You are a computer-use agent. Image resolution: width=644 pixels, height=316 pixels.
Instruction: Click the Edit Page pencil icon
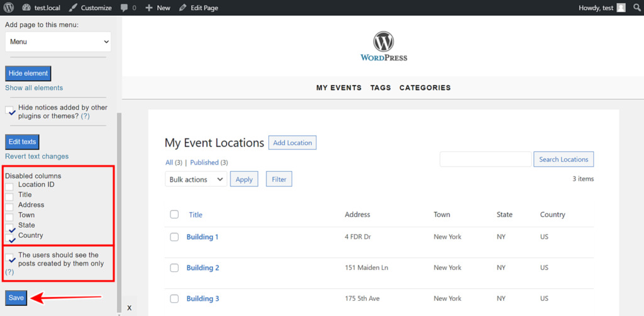click(x=183, y=8)
